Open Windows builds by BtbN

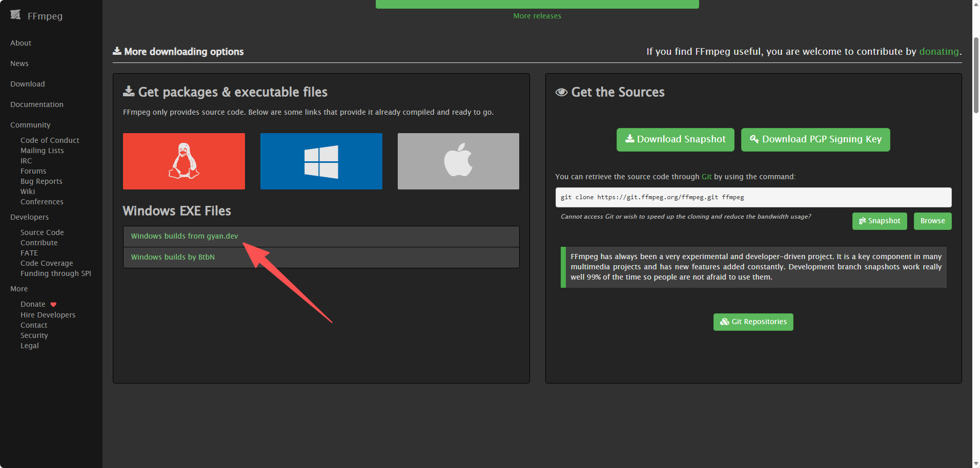tap(173, 257)
